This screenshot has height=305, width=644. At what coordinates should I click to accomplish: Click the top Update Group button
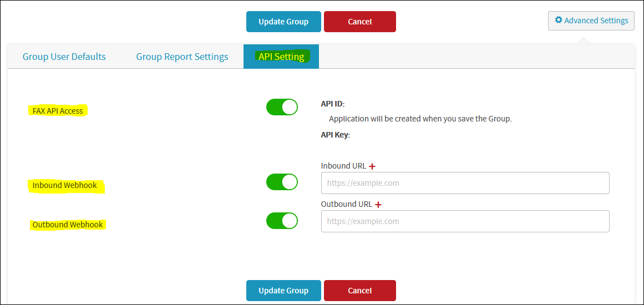(x=283, y=22)
